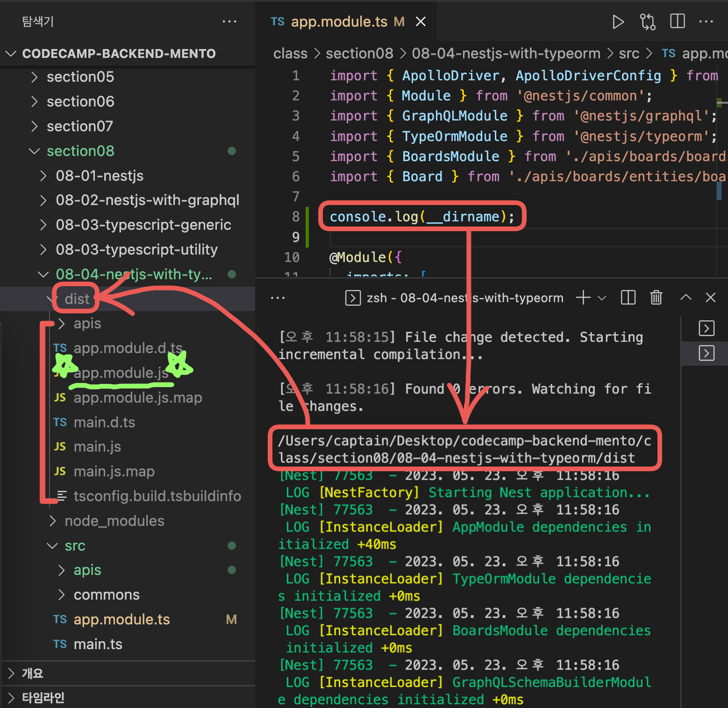Open terminal panel ellipsis menu

tap(278, 297)
